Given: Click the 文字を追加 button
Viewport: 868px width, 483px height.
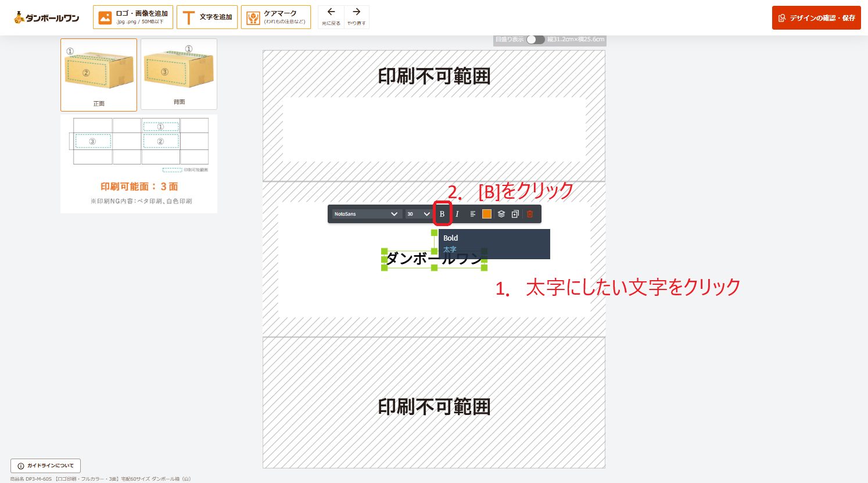Looking at the screenshot, I should coord(207,17).
